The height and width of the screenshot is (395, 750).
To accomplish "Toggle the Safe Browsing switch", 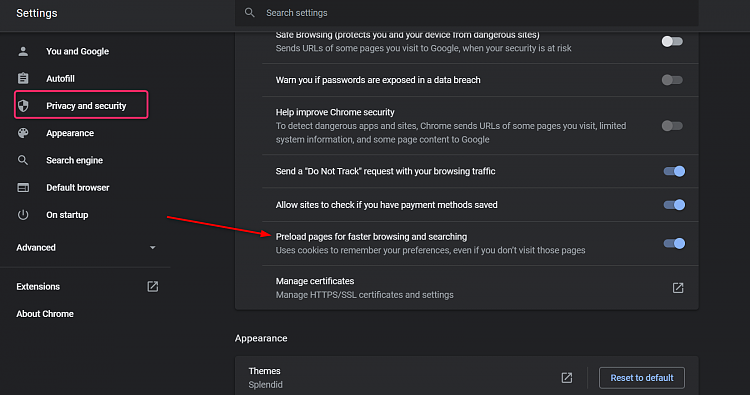I will pos(672,42).
